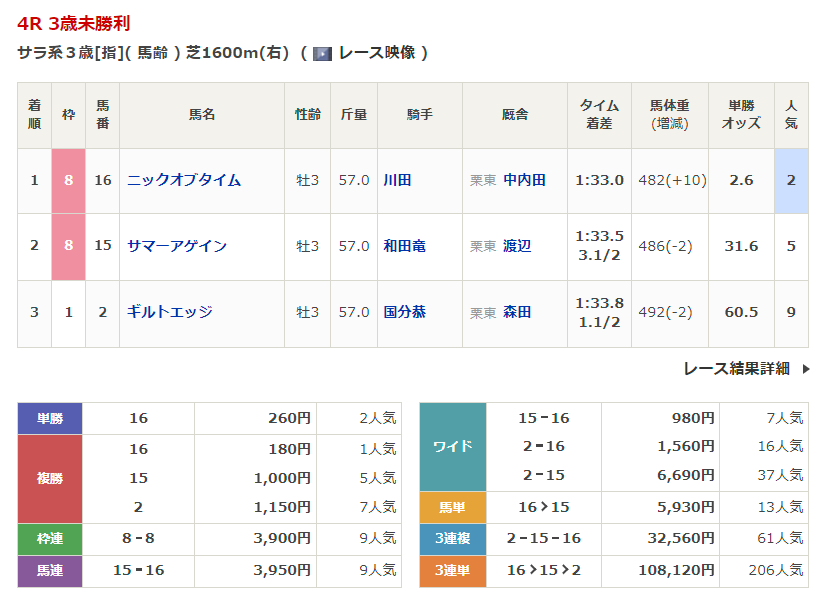Viewport: 832px width, 600px height.
Task: Expand レース結果詳細 arrow
Action: 807,369
